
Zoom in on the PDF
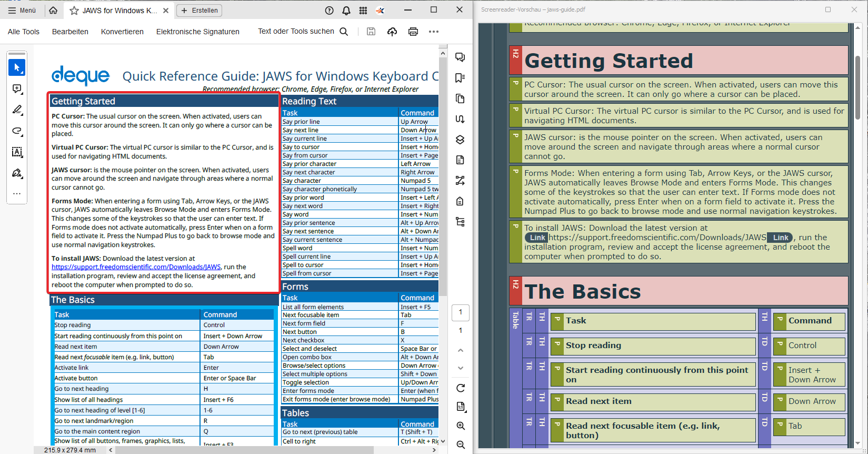coord(461,426)
